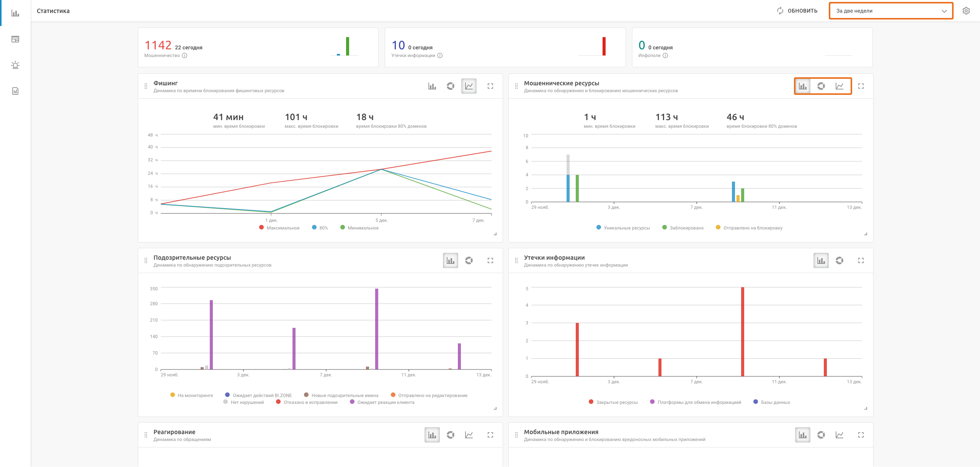Open the Мошенничество 1142 summary card
This screenshot has width=980, height=467.
click(x=258, y=47)
